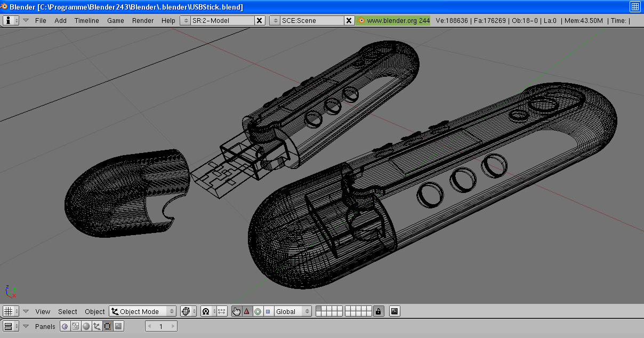Open the 3D View's View menu

[x=43, y=311]
